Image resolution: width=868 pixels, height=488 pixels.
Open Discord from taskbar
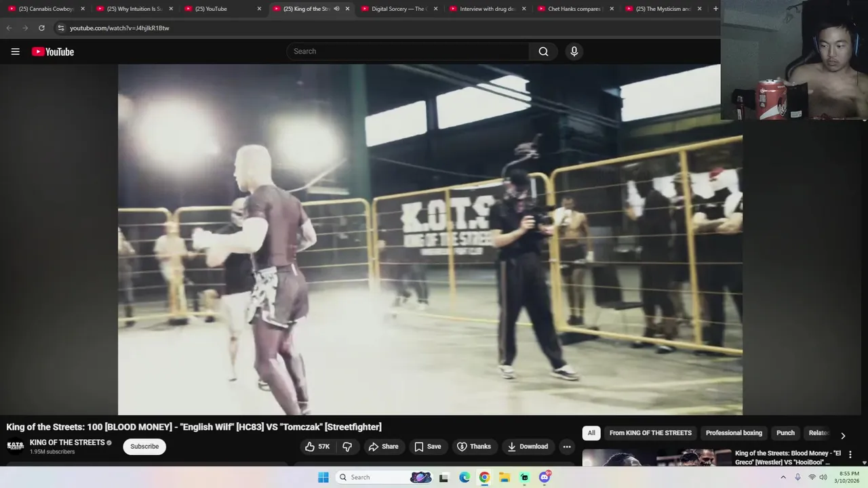coord(545,477)
